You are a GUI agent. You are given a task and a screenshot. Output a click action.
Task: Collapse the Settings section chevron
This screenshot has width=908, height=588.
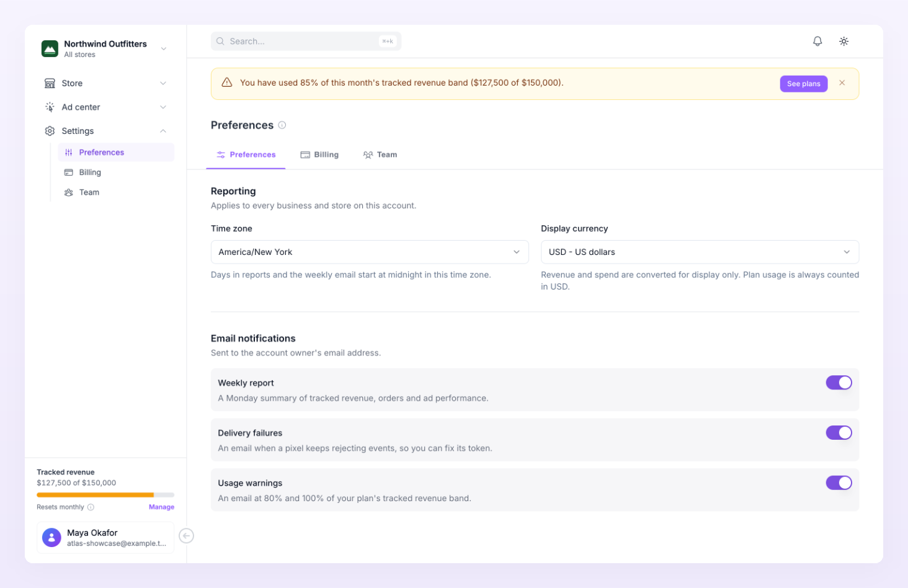pyautogui.click(x=163, y=131)
